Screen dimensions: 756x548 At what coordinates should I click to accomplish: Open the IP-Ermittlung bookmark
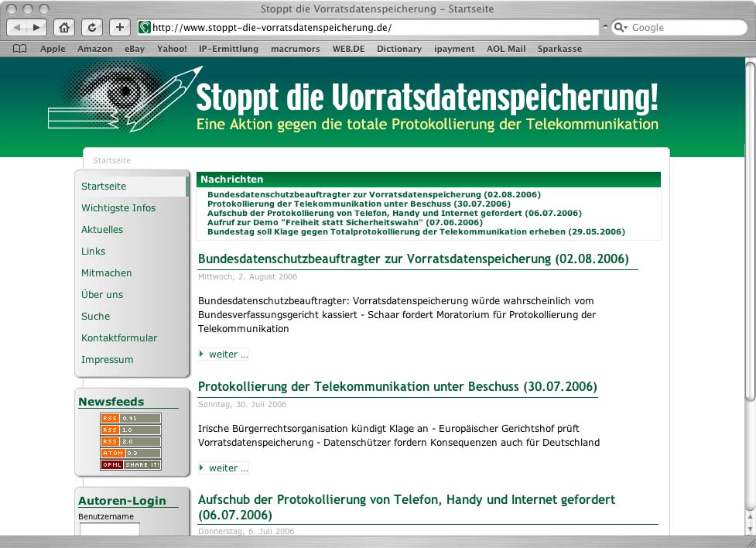tap(228, 49)
